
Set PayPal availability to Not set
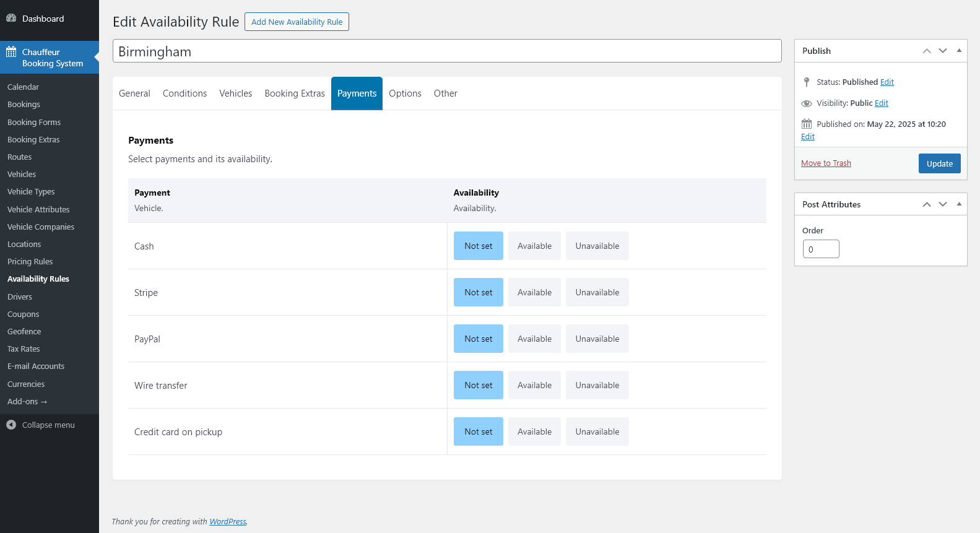[478, 339]
